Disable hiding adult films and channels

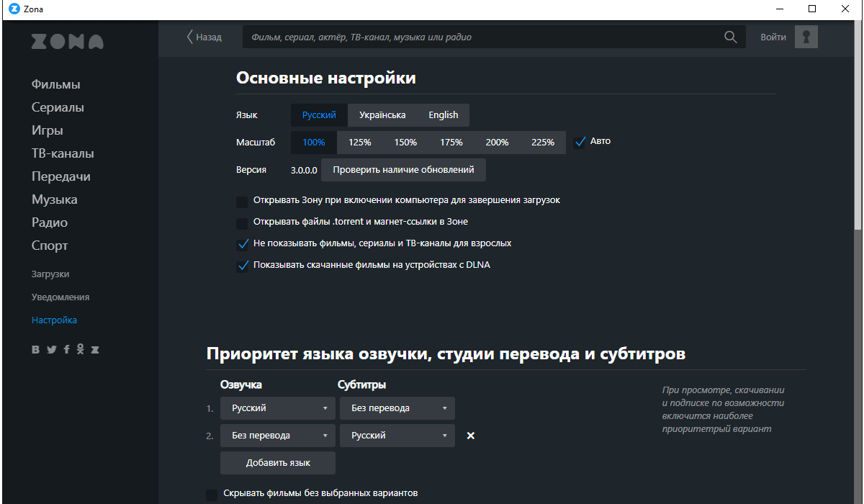coord(242,244)
